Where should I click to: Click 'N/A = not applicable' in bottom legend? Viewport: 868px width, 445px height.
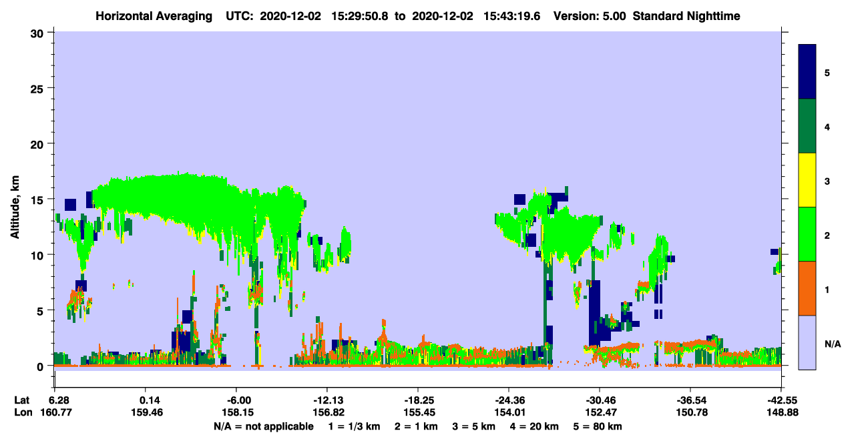(x=263, y=426)
